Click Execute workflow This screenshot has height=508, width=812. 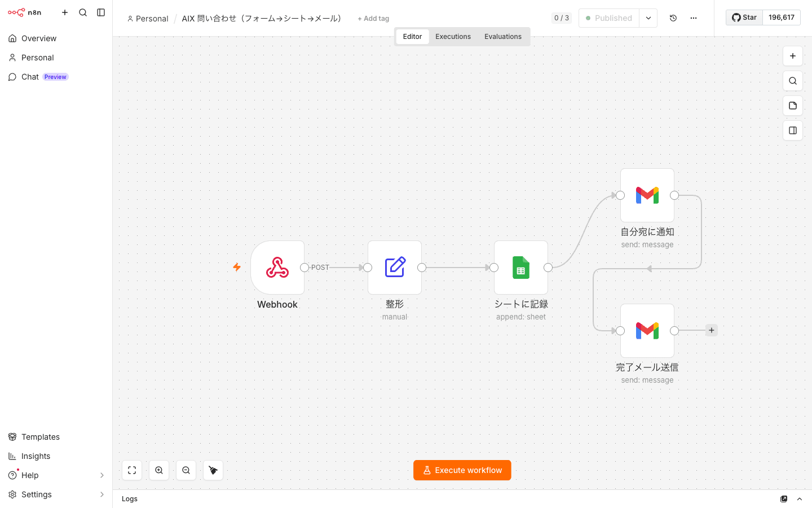(462, 470)
